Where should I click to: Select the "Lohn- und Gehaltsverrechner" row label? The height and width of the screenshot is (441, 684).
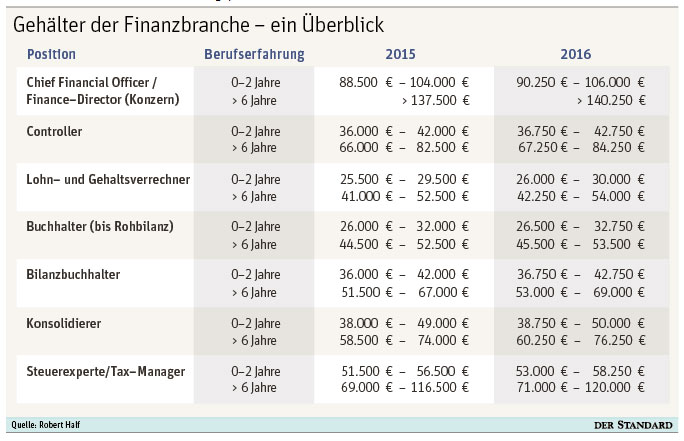click(x=108, y=179)
